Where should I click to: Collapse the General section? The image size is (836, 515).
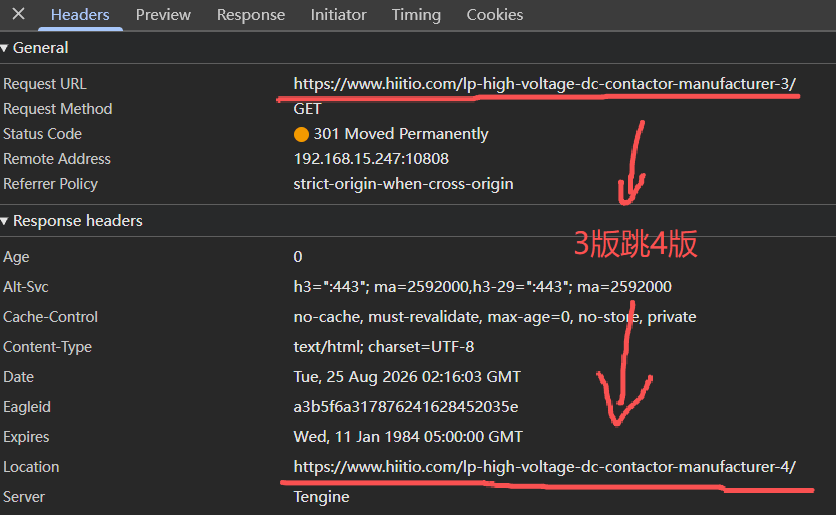pos(4,49)
